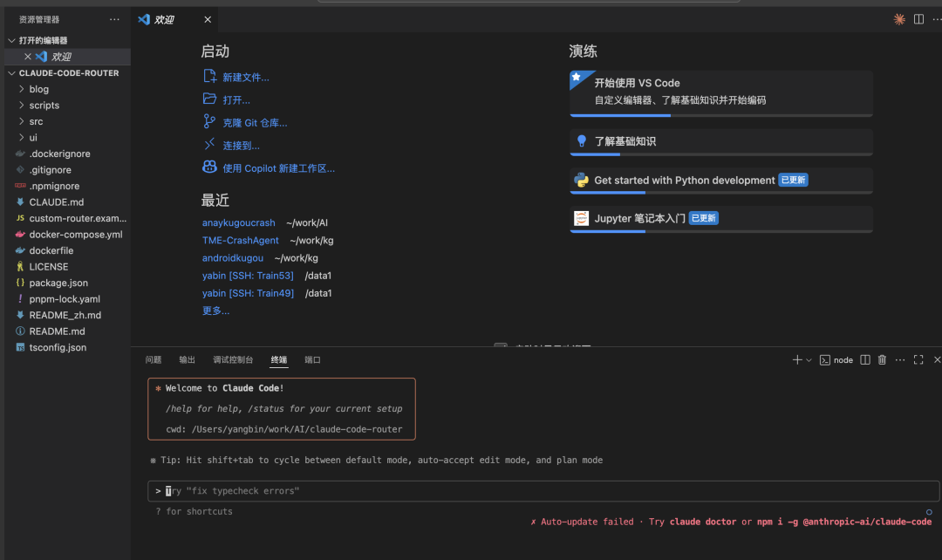This screenshot has width=942, height=560.
Task: Open recent yabin [SSH: Train49]
Action: (248, 293)
